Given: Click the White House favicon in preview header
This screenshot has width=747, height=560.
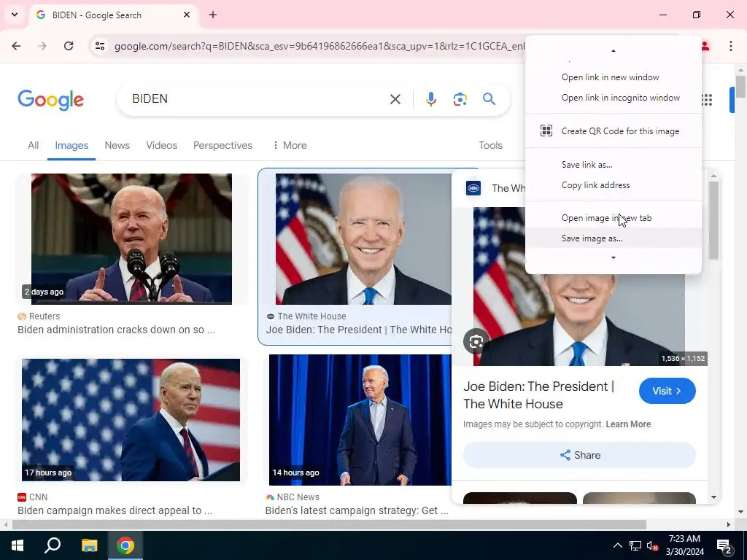Looking at the screenshot, I should point(473,188).
